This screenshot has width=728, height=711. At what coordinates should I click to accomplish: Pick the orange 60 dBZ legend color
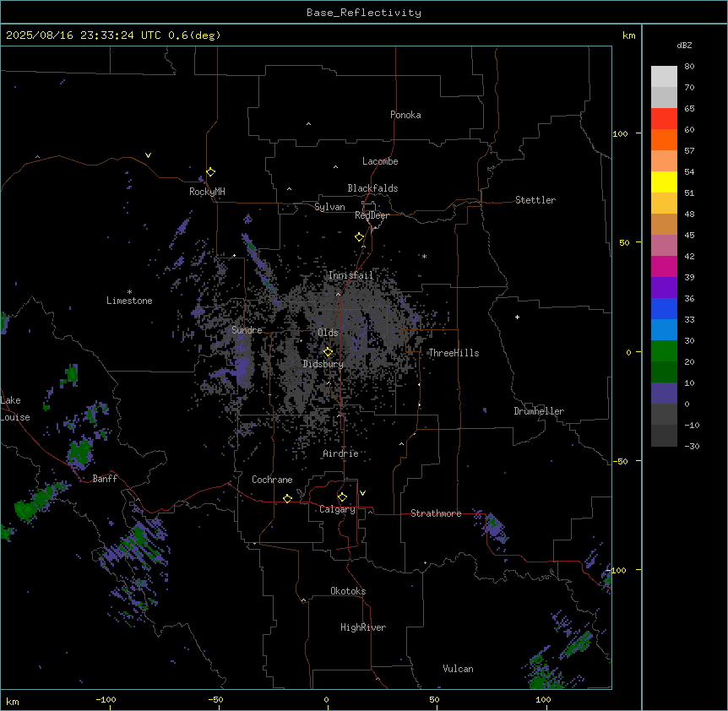[x=664, y=139]
